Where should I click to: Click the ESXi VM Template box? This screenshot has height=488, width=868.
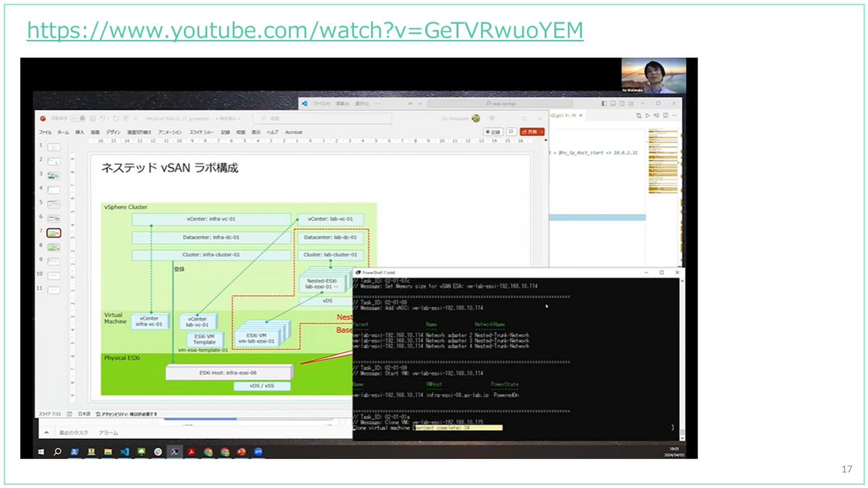205,339
